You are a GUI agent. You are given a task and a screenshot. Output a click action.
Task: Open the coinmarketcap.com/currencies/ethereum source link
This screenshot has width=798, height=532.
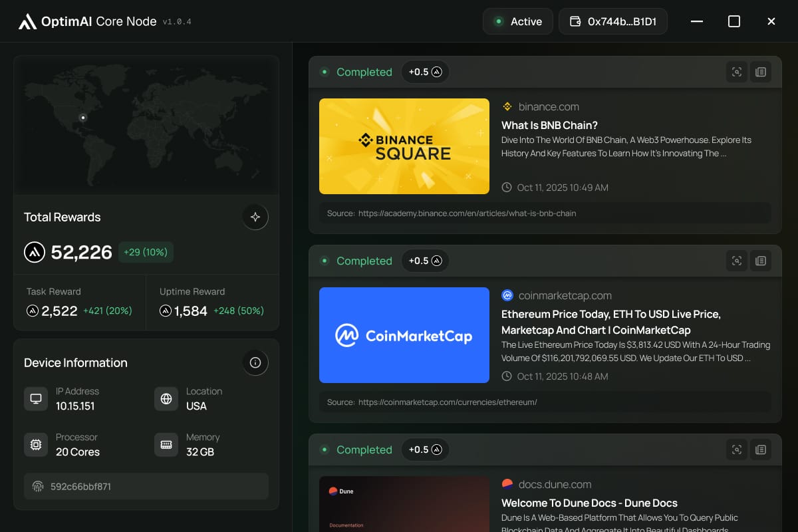[447, 402]
